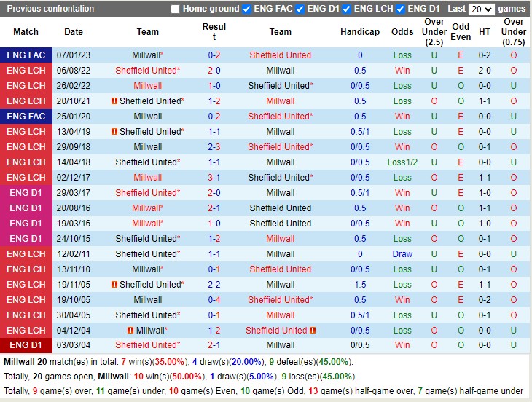Viewport: 532px width, 402px height.
Task: Uncheck the first ENG D1 filter checkbox
Action: pos(300,9)
